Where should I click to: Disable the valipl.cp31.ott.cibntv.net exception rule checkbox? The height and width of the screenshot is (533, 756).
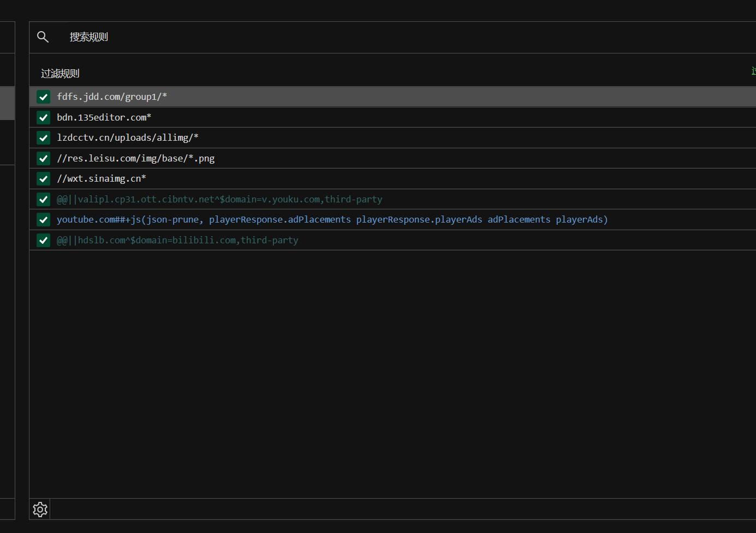tap(44, 199)
